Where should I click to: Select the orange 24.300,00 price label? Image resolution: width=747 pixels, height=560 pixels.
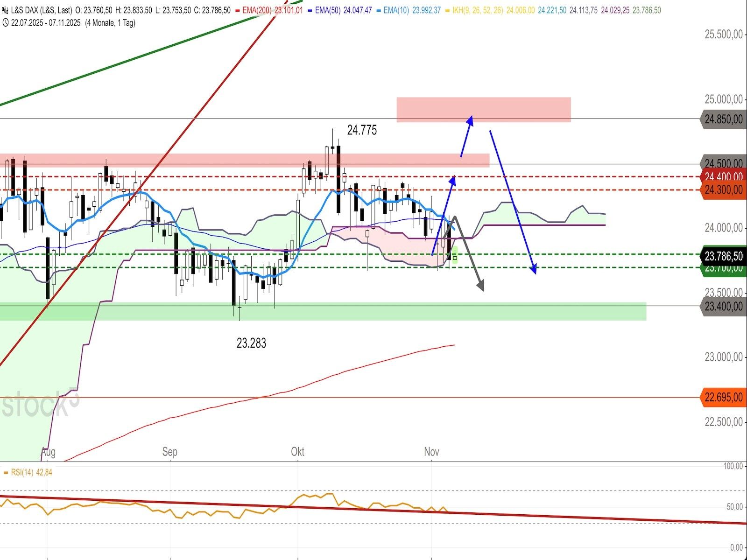[x=723, y=190]
